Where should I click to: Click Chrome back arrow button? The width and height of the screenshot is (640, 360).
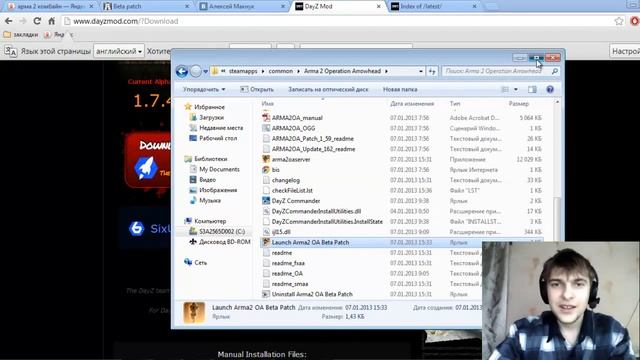pyautogui.click(x=9, y=21)
